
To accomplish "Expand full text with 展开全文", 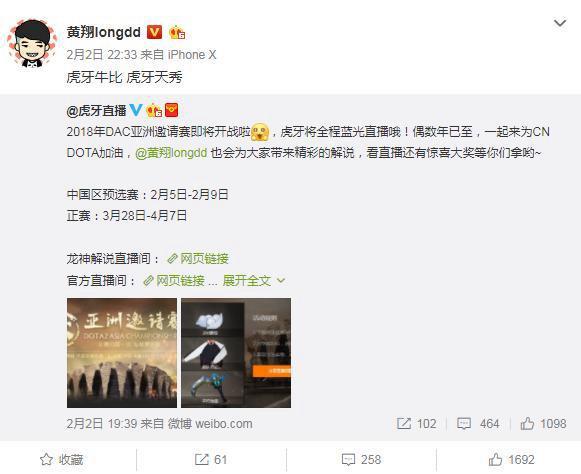I will tap(254, 281).
